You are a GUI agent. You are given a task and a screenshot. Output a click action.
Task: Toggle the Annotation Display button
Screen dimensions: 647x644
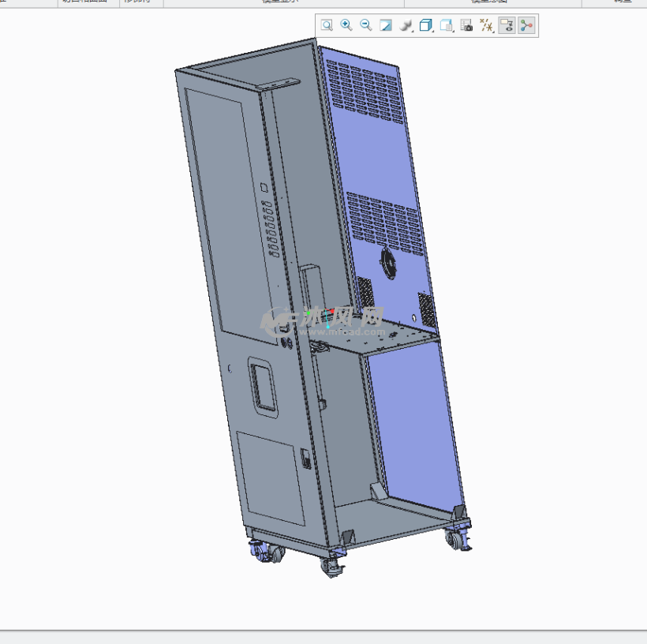(507, 25)
